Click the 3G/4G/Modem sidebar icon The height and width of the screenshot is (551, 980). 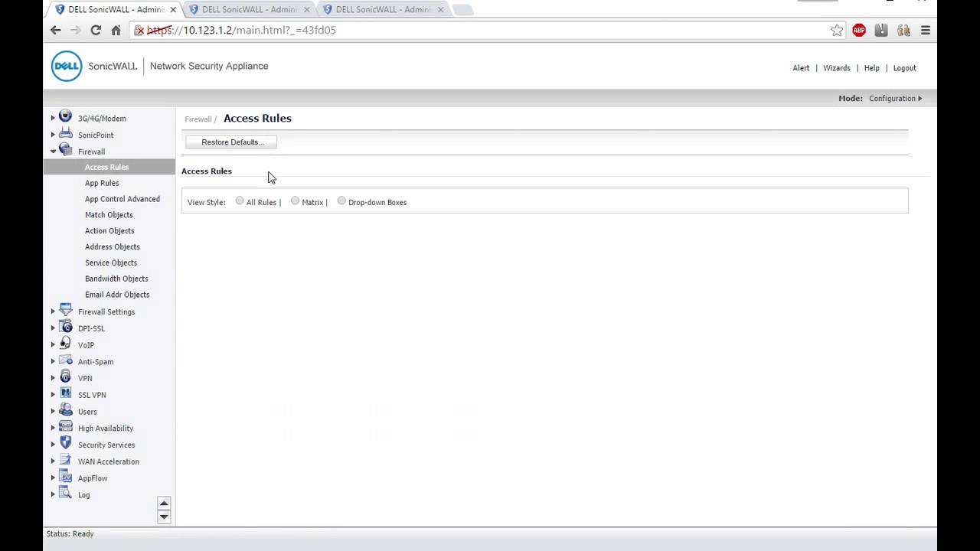pyautogui.click(x=65, y=116)
